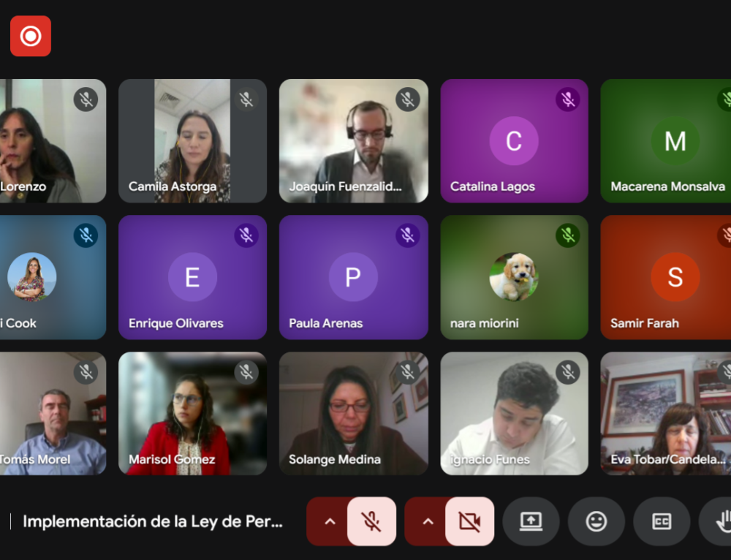Click the 'Samir Farah' name label
Screen dimensions: 731x560
pyautogui.click(x=644, y=323)
